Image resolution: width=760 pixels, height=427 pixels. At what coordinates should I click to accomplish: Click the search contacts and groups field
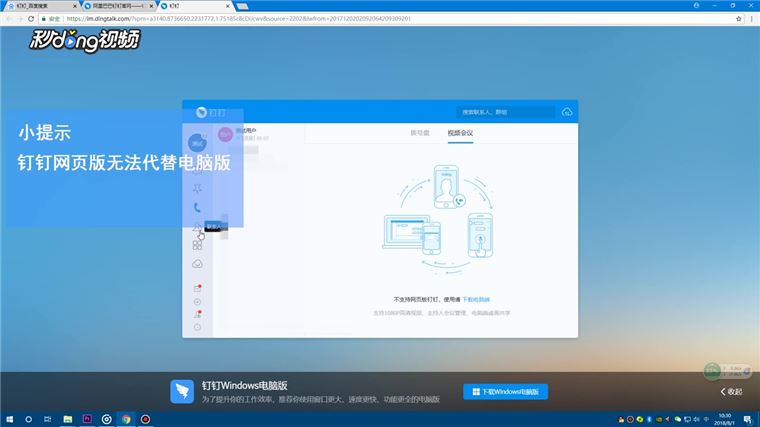505,112
